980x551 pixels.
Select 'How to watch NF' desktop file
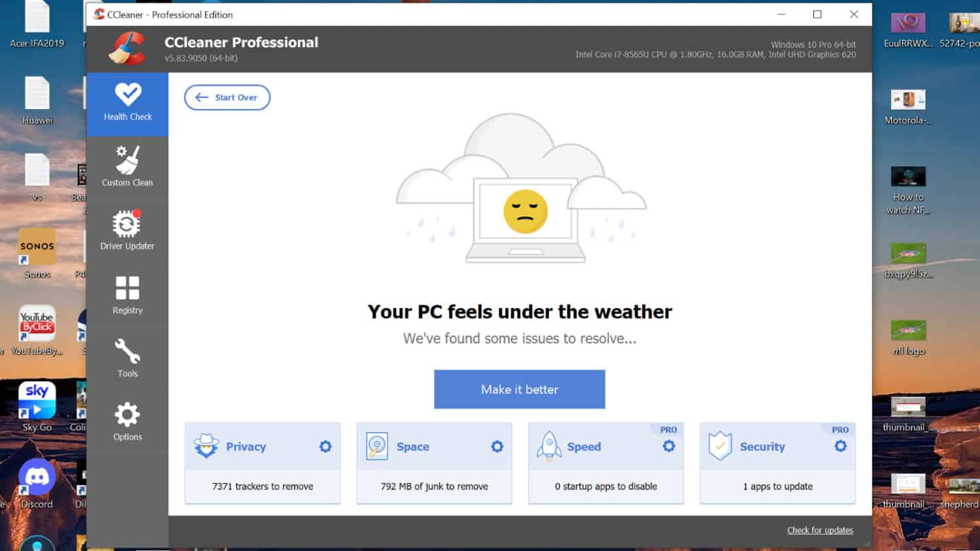908,189
